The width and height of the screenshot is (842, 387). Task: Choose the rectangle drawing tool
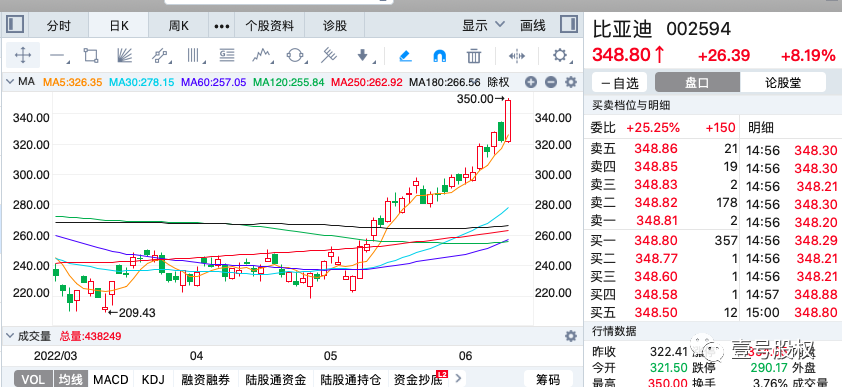[x=91, y=55]
